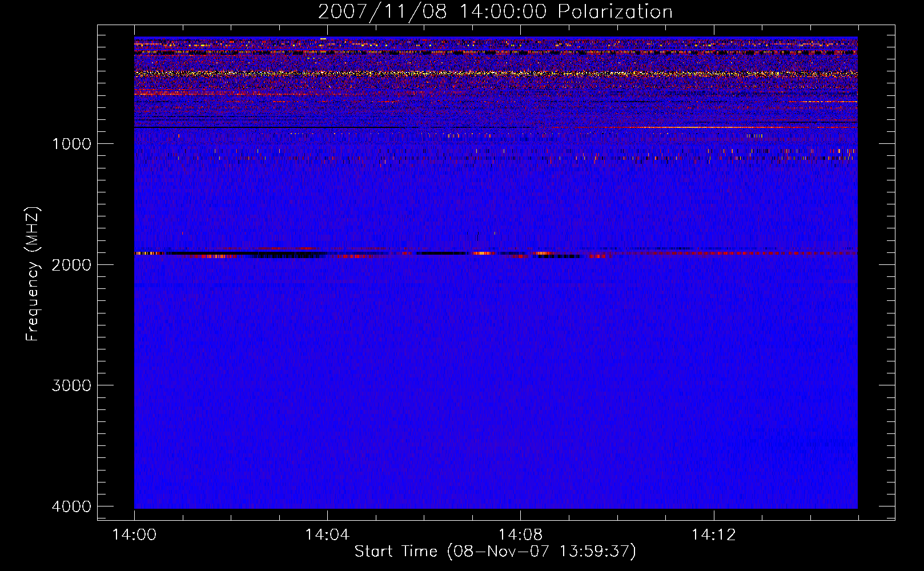Click the 'Frequency (MHZ)' y-axis label
Image resolution: width=924 pixels, height=571 pixels.
tap(33, 274)
